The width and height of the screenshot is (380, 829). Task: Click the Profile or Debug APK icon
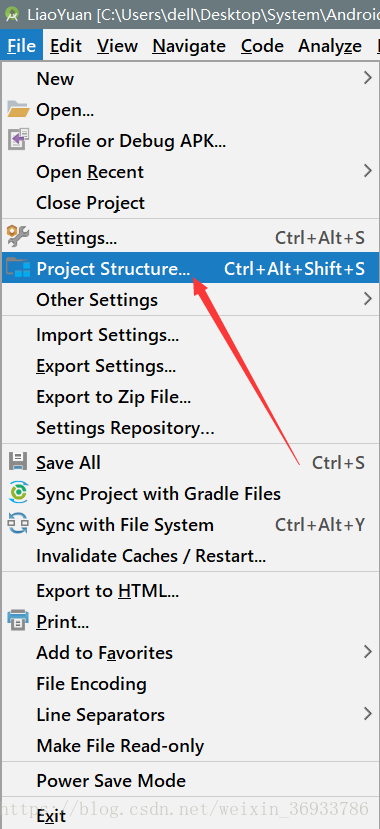[18, 140]
